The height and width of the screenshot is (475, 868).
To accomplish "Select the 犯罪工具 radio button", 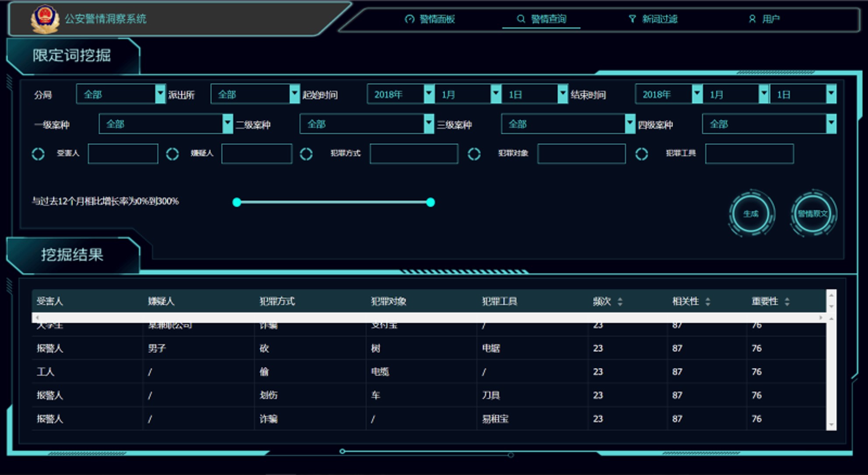I will click(642, 154).
